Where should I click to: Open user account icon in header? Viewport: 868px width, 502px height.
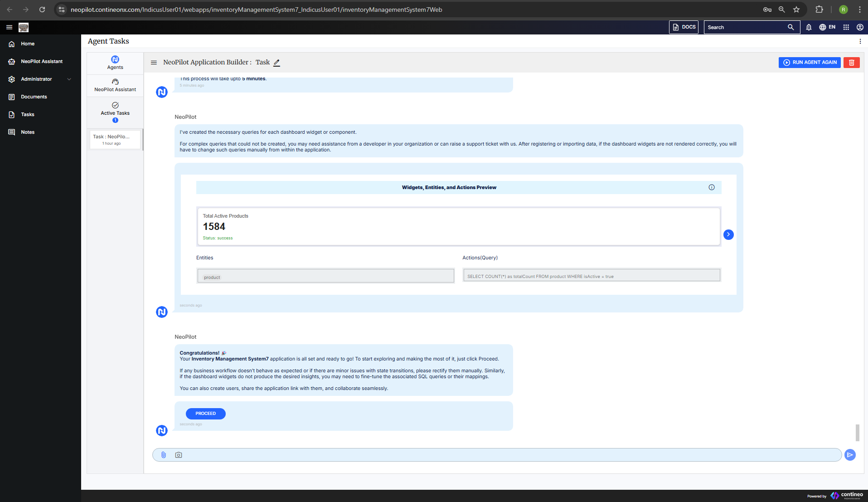point(860,27)
